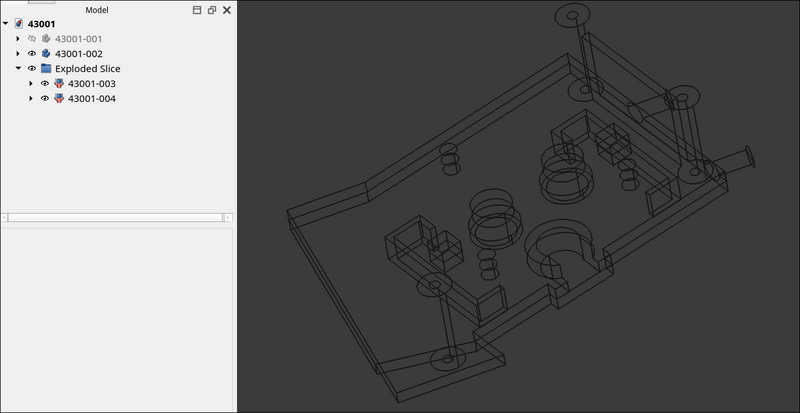This screenshot has height=413, width=800.
Task: Click the 43001 document icon
Action: tap(19, 24)
